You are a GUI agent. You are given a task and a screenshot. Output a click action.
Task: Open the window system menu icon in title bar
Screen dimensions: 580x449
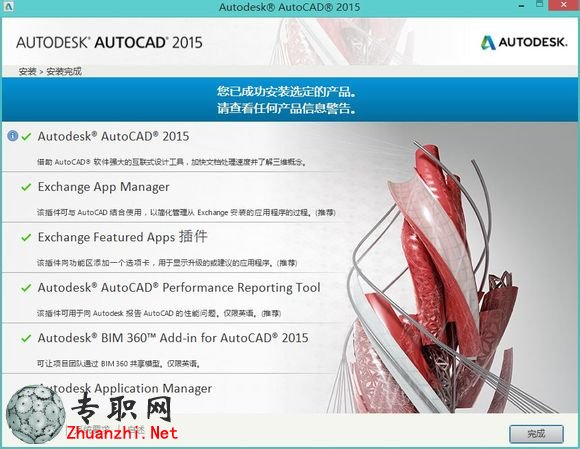[x=9, y=6]
